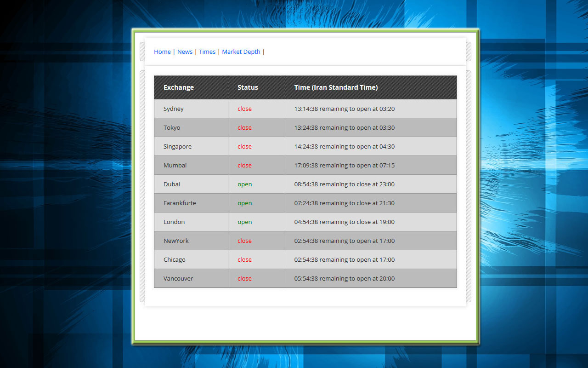Click the Time (Iran Standard Time) header
This screenshot has height=368, width=588.
coord(336,87)
